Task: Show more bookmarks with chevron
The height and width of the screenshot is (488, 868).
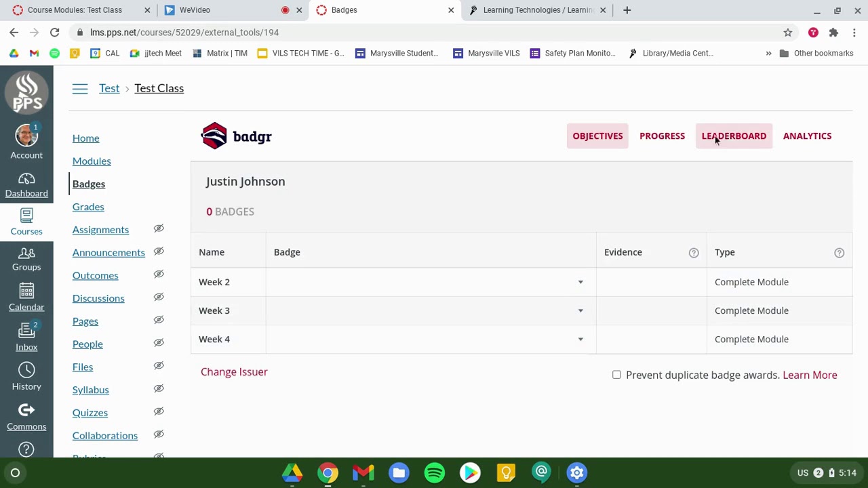Action: (768, 54)
